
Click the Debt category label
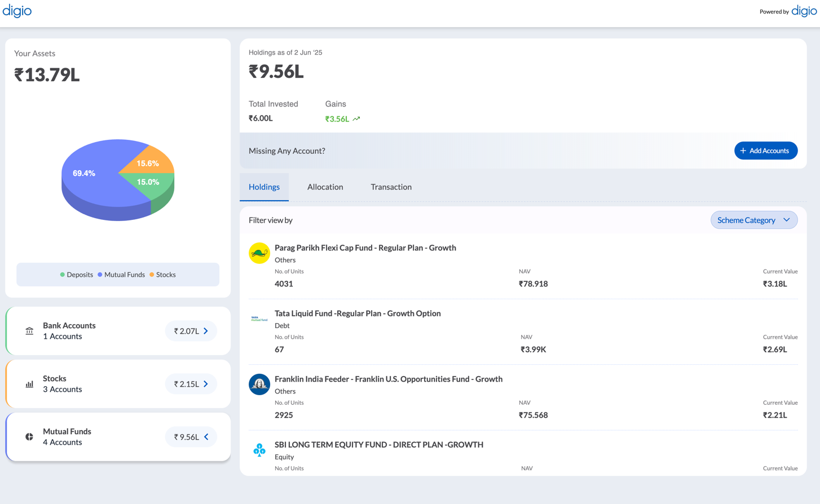point(282,325)
